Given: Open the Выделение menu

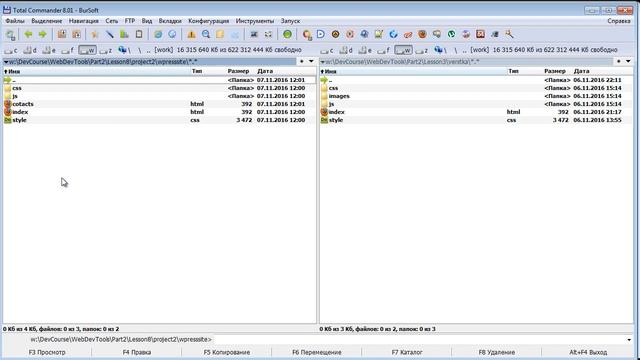Looking at the screenshot, I should pyautogui.click(x=47, y=21).
